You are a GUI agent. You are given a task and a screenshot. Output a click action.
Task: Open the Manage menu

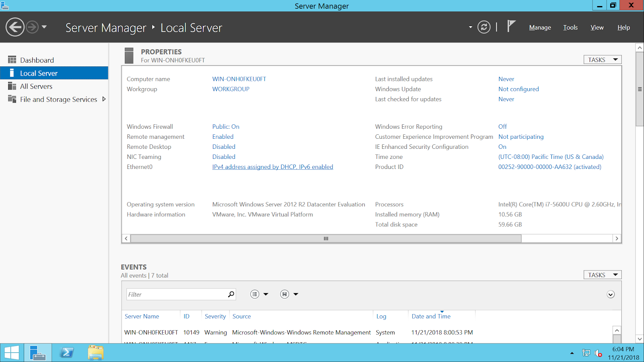tap(540, 27)
